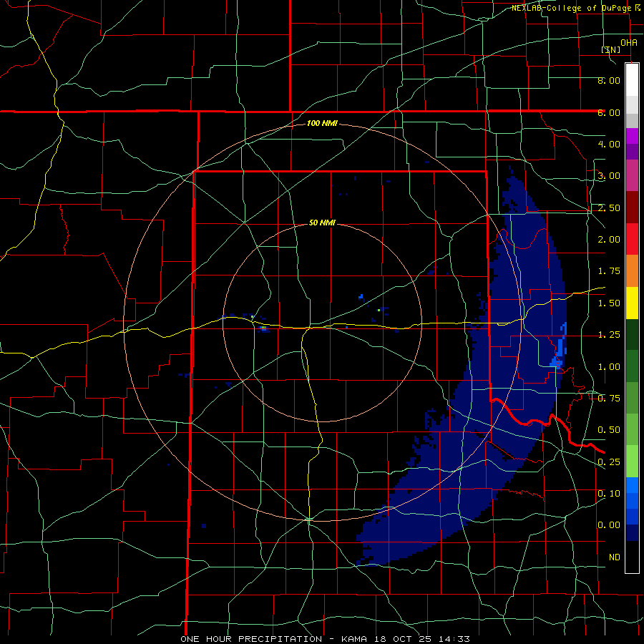Screen dimensions: 644x644
Task: Pick the magenta swatch near 4.00
Action: pos(632,136)
